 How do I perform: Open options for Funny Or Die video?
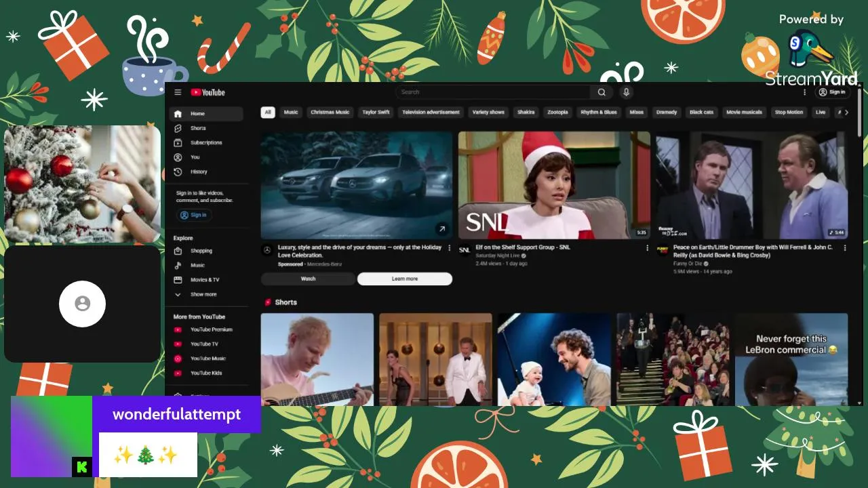pyautogui.click(x=845, y=248)
